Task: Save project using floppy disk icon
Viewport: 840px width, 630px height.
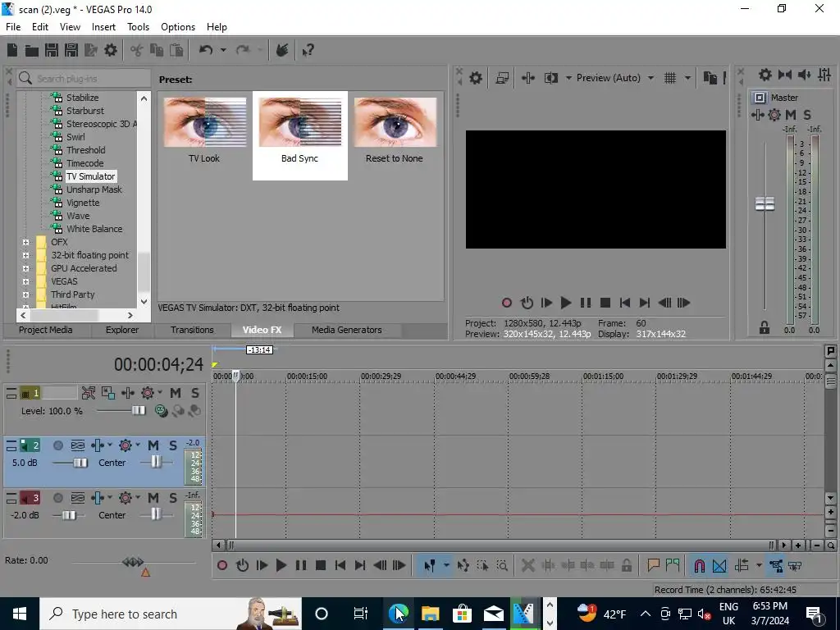Action: click(52, 50)
